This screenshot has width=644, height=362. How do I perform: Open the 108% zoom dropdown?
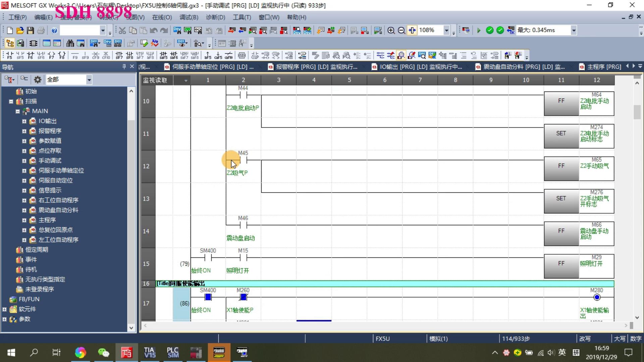[x=446, y=31]
